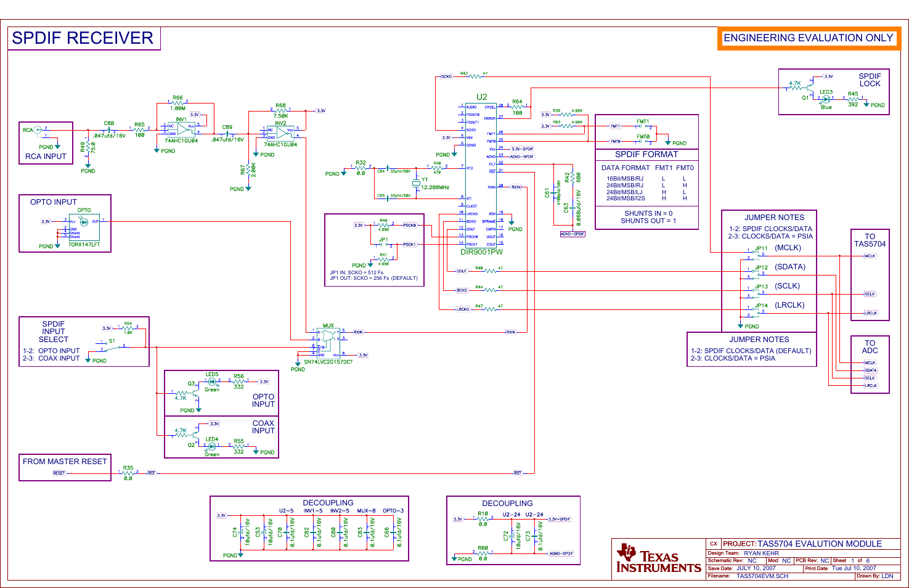Screen dimensions: 909x588
Task: Select the SHUNTS IN = 0 note
Action: pyautogui.click(x=648, y=213)
